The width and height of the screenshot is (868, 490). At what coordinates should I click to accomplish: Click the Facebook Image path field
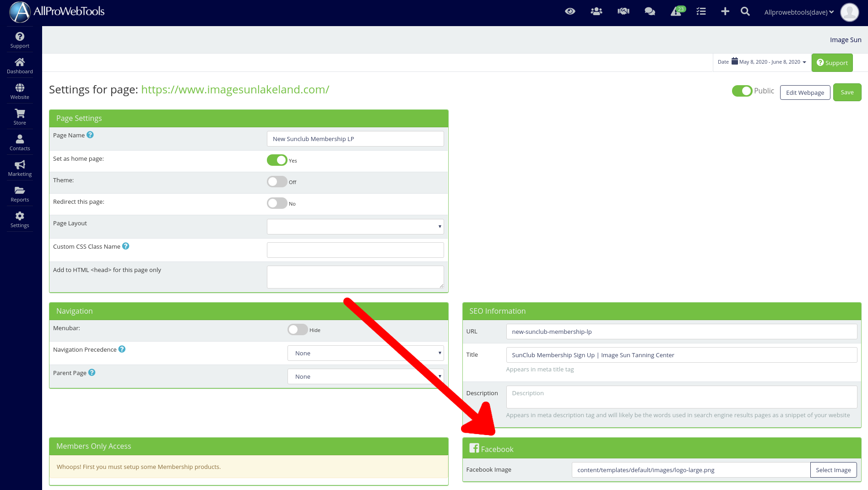point(691,470)
